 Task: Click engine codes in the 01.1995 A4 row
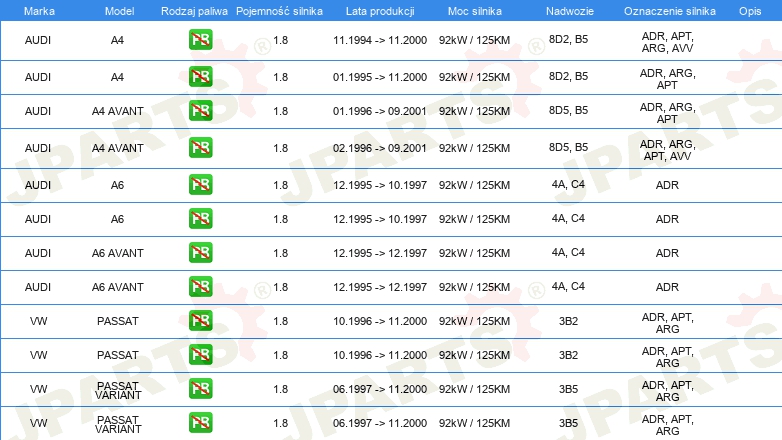[667, 79]
